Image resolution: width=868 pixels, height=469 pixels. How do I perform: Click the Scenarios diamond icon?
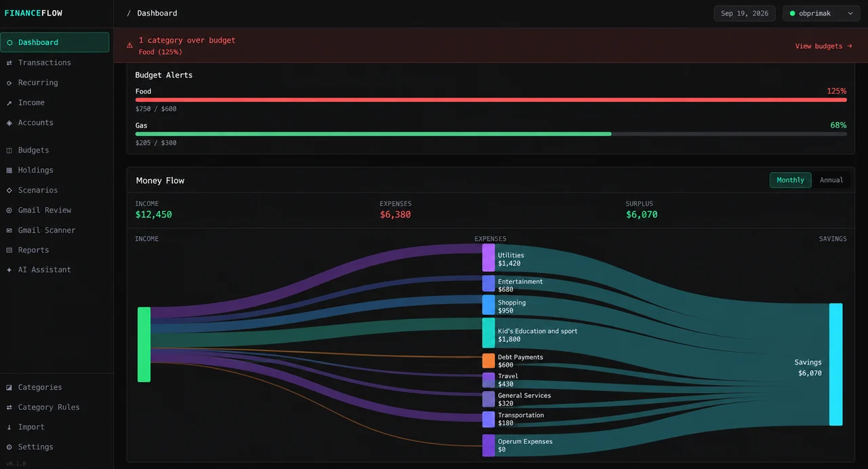(x=9, y=190)
